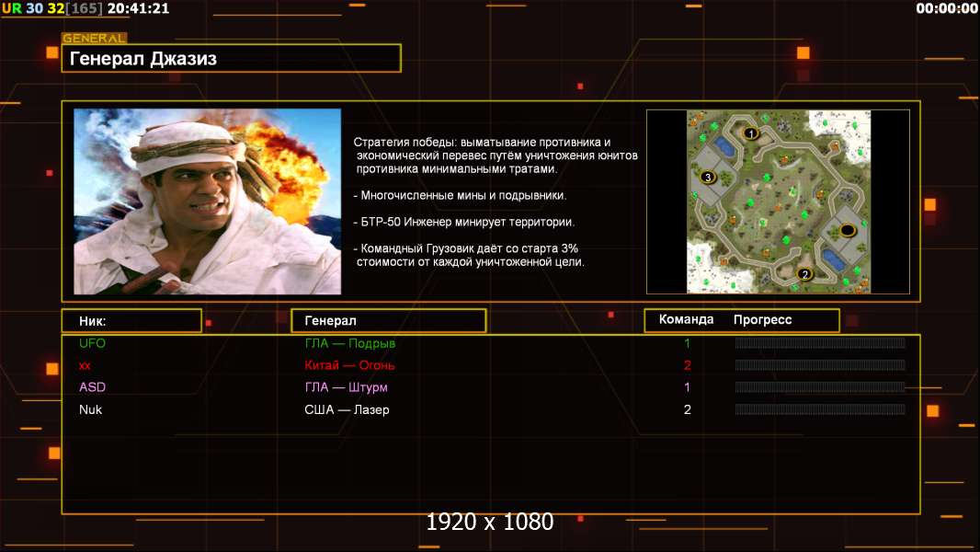This screenshot has width=980, height=552.
Task: Click the general's portrait image
Action: [x=208, y=201]
